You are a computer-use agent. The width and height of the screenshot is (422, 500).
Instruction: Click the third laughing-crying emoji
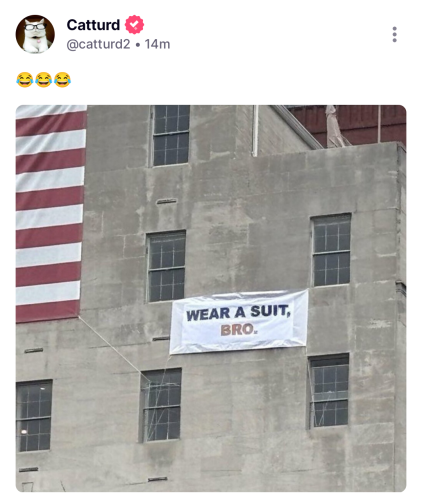point(62,80)
